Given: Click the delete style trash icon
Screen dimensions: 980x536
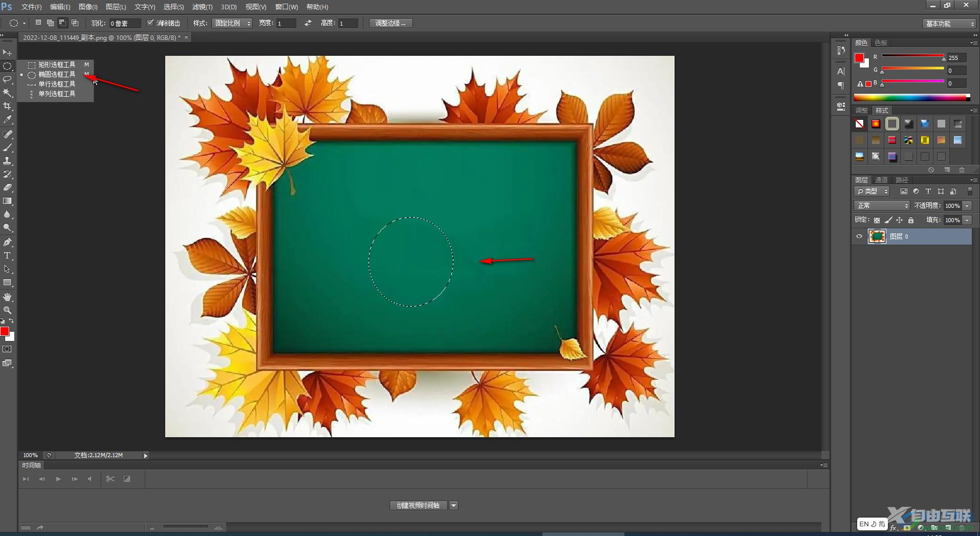Looking at the screenshot, I should pos(962,170).
